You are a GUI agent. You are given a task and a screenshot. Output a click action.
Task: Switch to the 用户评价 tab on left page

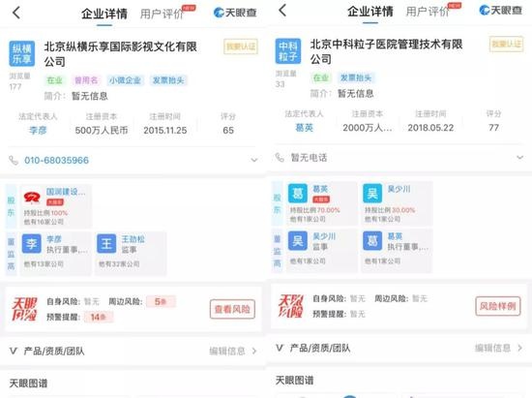click(x=162, y=14)
